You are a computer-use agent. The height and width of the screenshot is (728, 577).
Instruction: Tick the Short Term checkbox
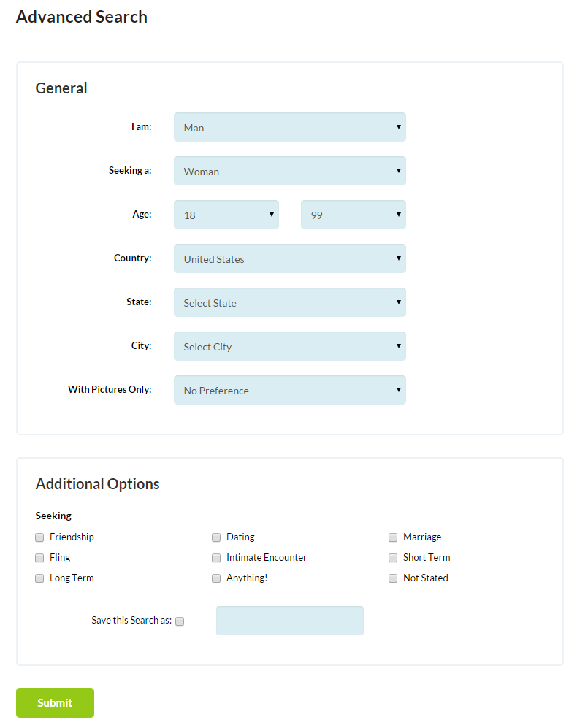pyautogui.click(x=393, y=558)
